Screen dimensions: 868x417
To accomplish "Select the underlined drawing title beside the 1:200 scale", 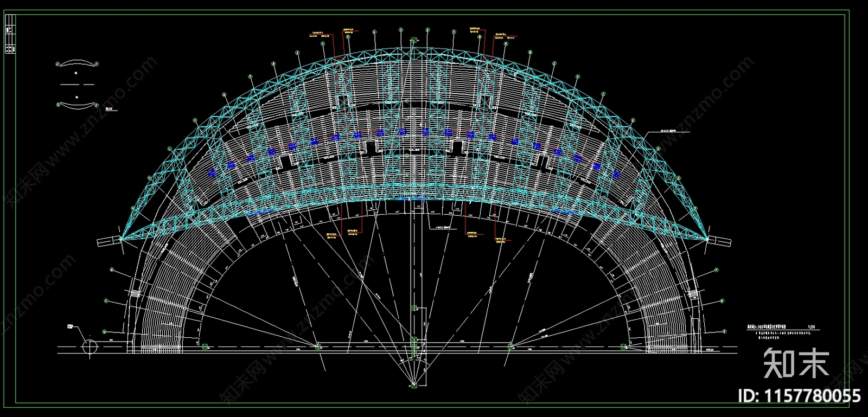I will (767, 327).
